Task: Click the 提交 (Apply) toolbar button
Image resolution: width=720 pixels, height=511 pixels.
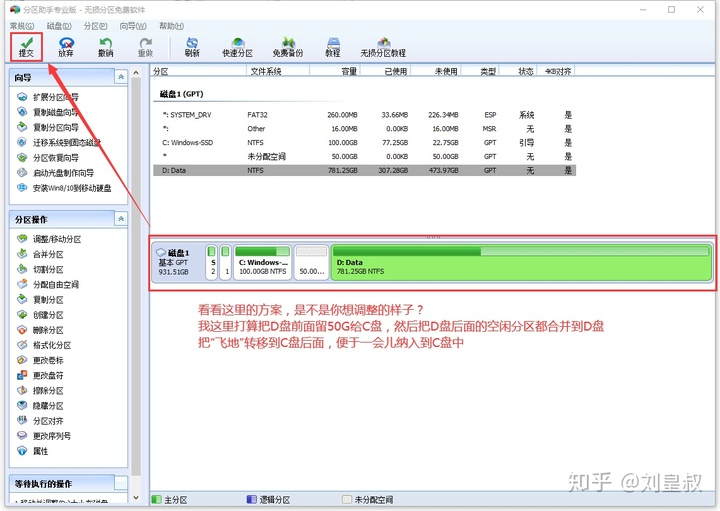Action: pos(26,47)
